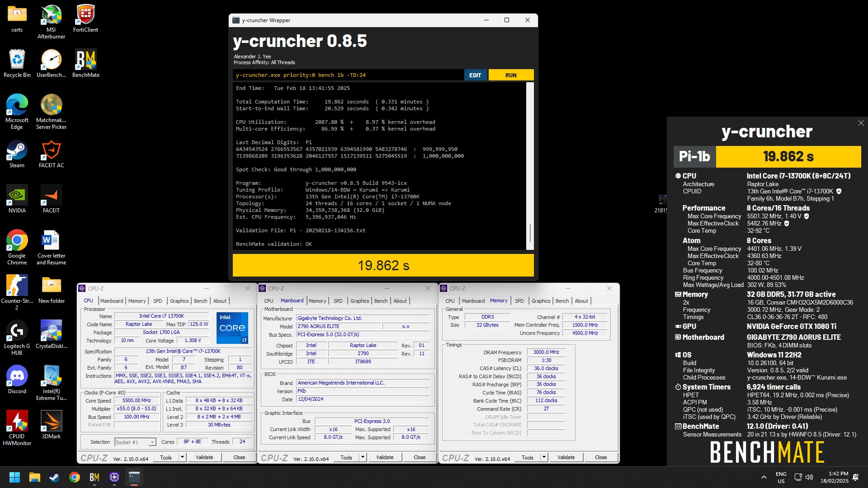The height and width of the screenshot is (488, 868).
Task: Select CPU tab in third CPU-Z window
Action: coord(450,301)
